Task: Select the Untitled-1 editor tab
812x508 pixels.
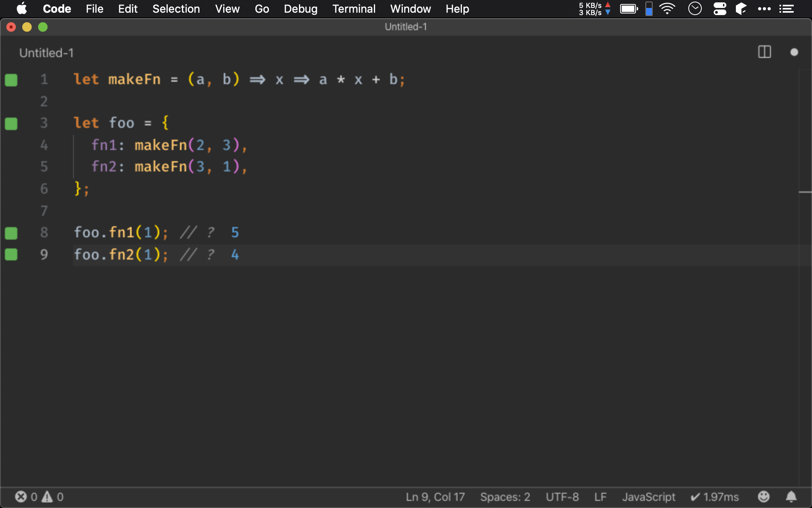Action: pos(46,53)
